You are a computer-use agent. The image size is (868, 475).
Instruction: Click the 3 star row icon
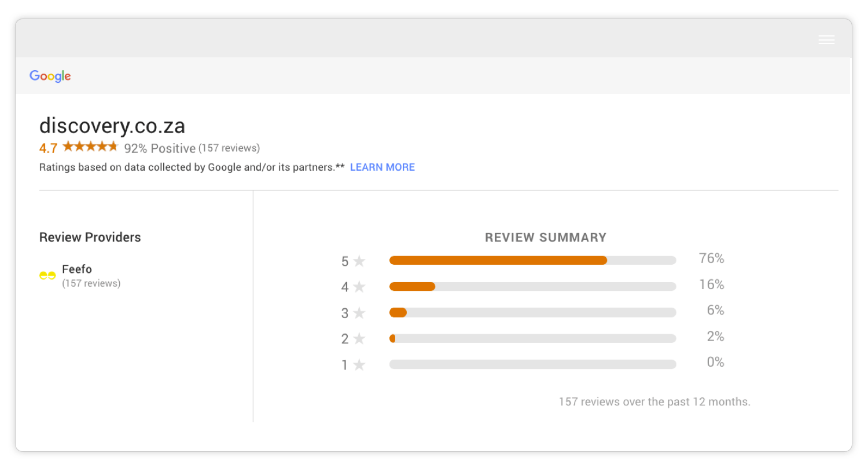pyautogui.click(x=359, y=313)
